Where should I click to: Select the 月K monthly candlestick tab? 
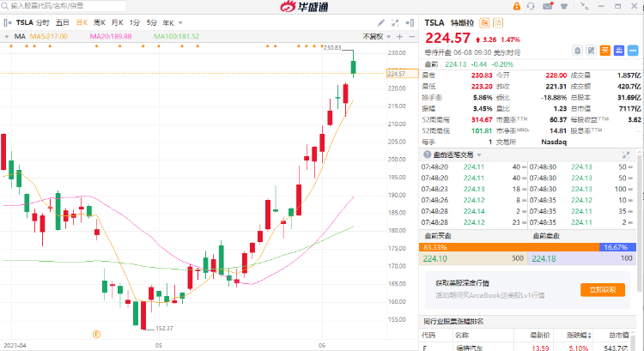pos(117,22)
